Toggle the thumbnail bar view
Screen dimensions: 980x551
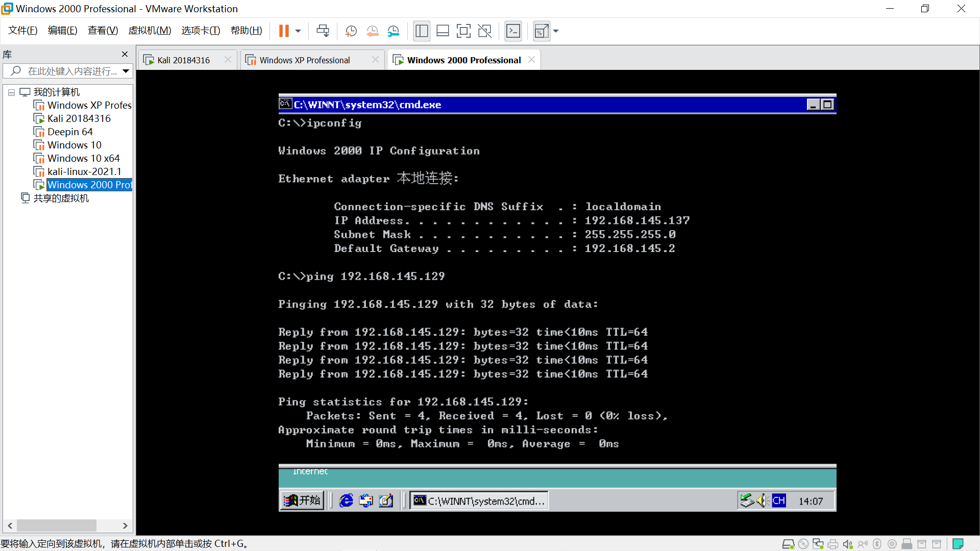(x=443, y=31)
